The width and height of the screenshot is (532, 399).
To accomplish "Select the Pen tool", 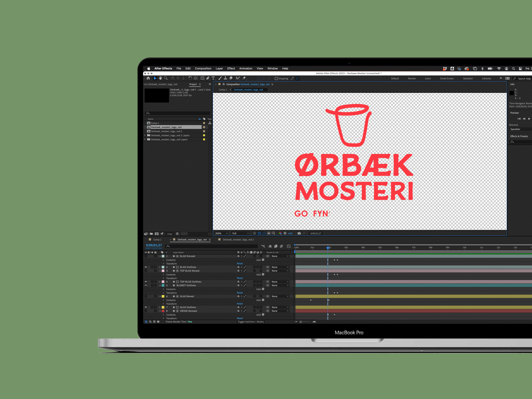I will click(208, 78).
